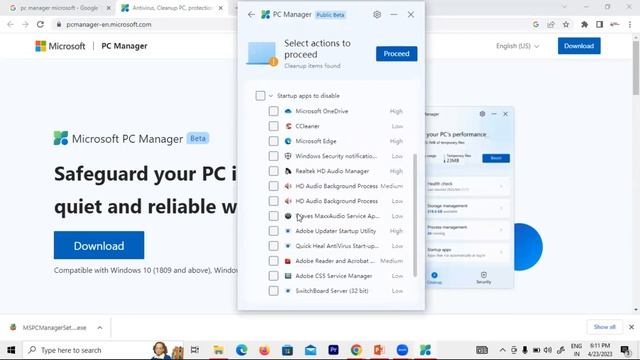Go back using PC Manager back arrow

click(x=251, y=15)
